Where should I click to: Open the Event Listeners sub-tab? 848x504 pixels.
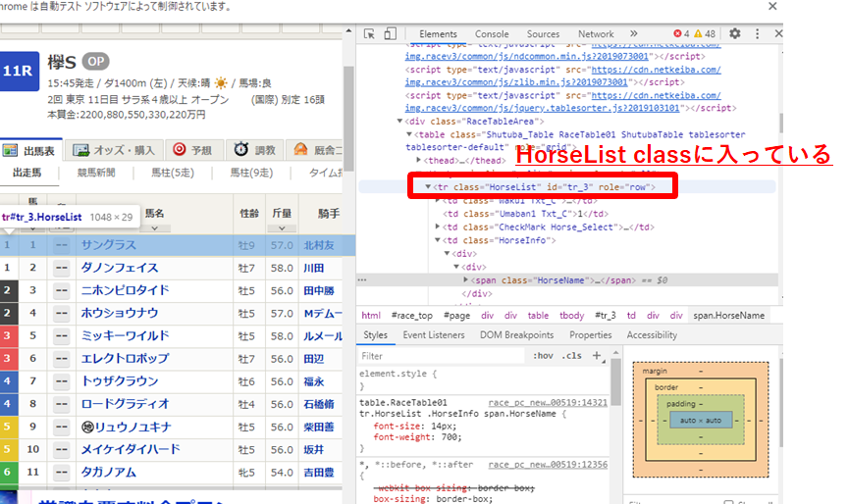(x=433, y=335)
